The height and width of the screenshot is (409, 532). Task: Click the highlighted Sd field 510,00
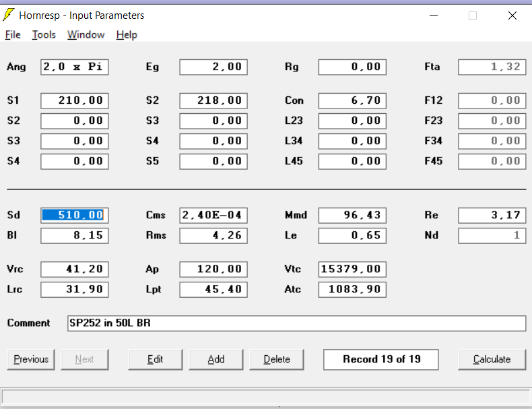pyautogui.click(x=75, y=215)
